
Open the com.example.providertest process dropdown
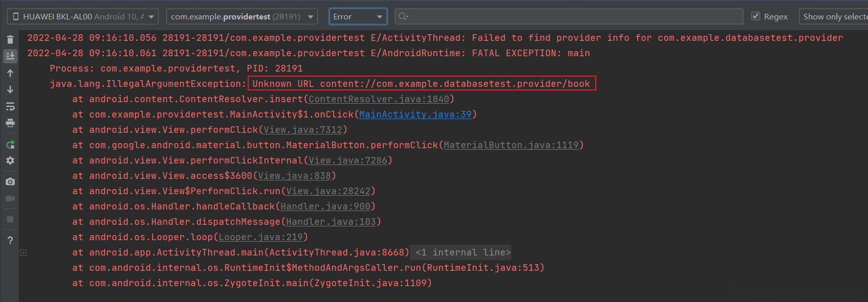pyautogui.click(x=242, y=17)
